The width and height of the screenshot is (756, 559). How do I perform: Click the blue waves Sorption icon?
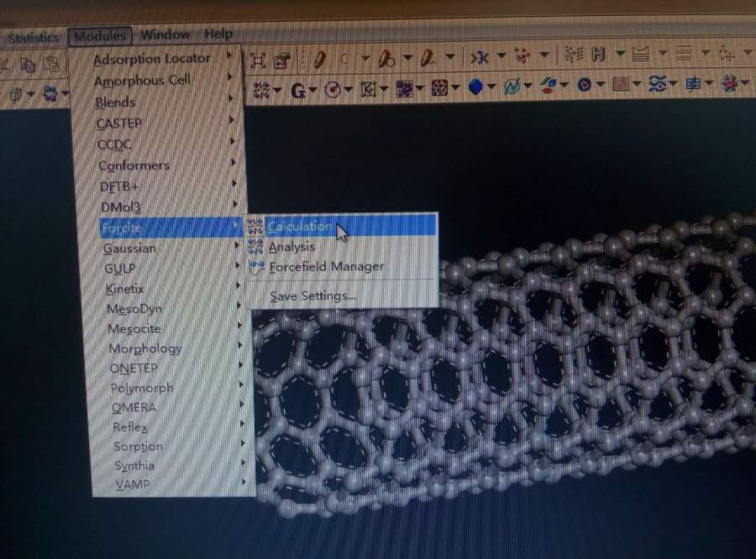[x=657, y=84]
